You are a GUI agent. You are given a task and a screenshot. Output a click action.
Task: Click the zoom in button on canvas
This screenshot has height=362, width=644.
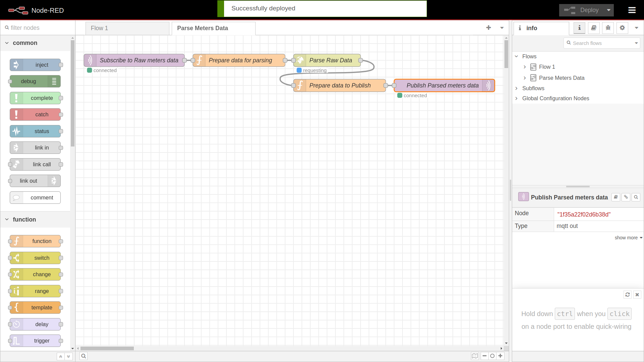(500, 356)
